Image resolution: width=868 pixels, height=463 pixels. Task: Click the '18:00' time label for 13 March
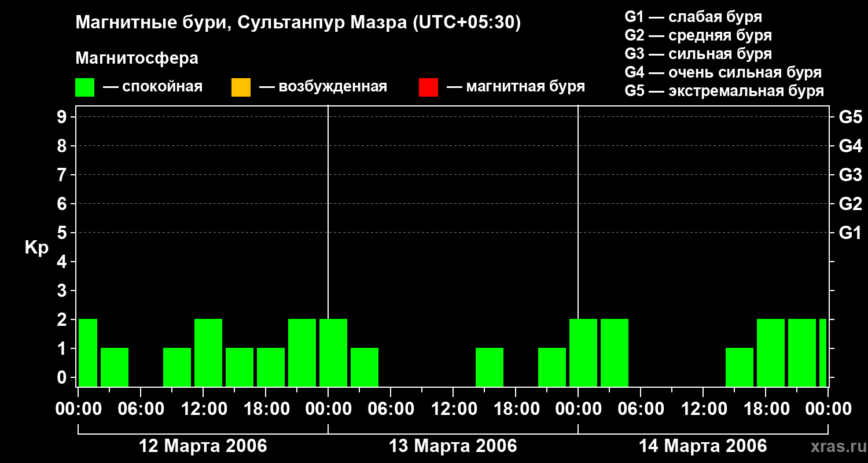pyautogui.click(x=516, y=409)
